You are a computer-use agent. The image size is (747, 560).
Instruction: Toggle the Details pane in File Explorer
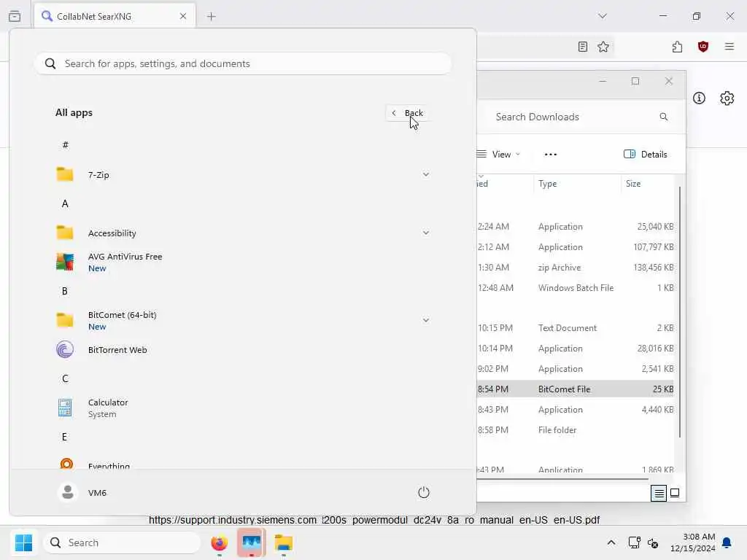click(646, 155)
